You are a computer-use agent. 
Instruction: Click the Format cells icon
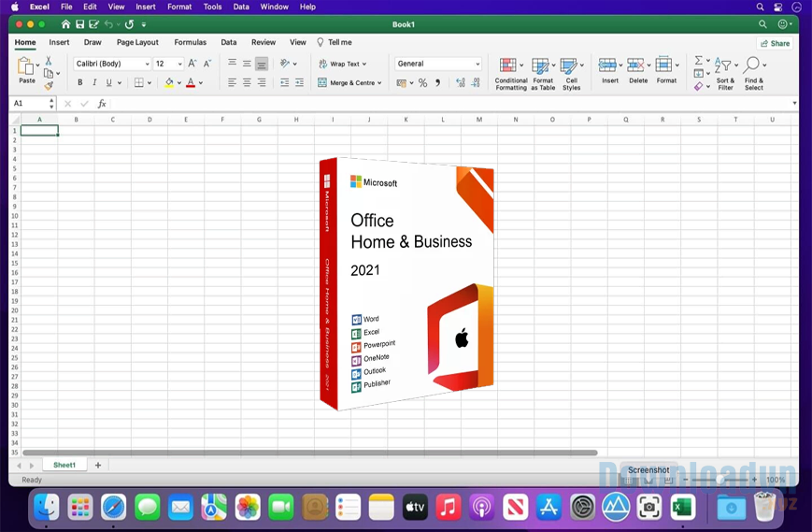click(x=663, y=65)
